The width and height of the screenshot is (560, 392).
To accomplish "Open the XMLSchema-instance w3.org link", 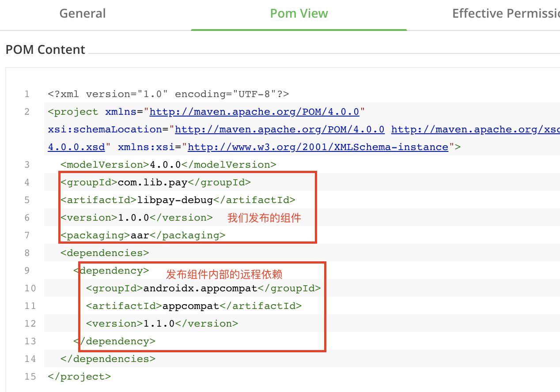I will click(x=318, y=147).
